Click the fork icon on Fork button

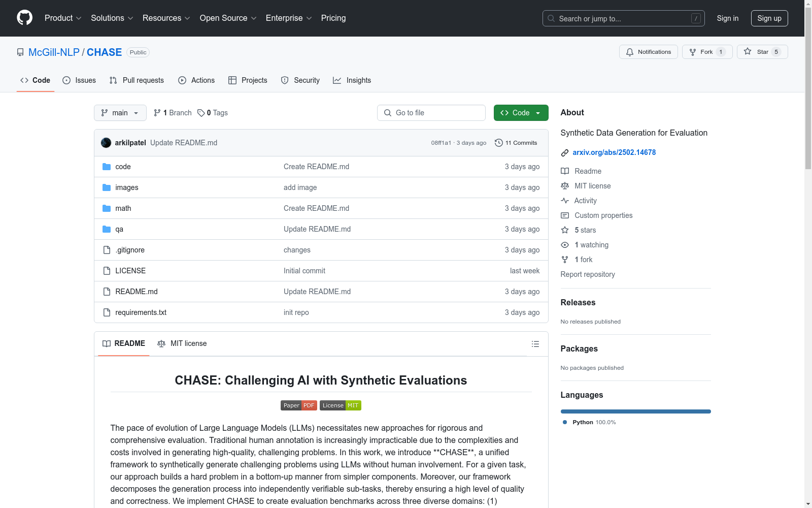pos(693,52)
